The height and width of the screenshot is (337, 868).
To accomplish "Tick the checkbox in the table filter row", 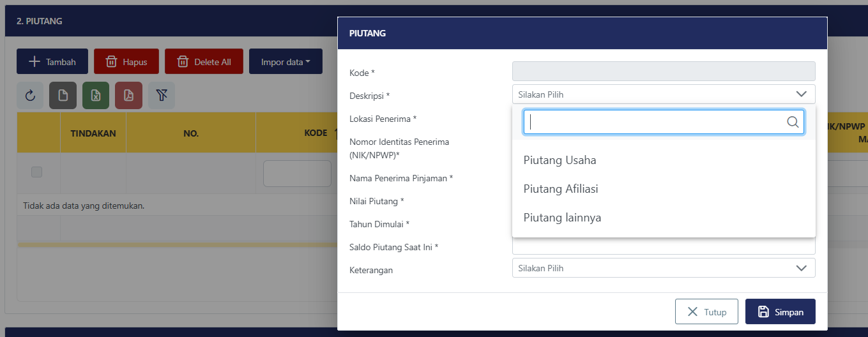I will click(x=37, y=172).
